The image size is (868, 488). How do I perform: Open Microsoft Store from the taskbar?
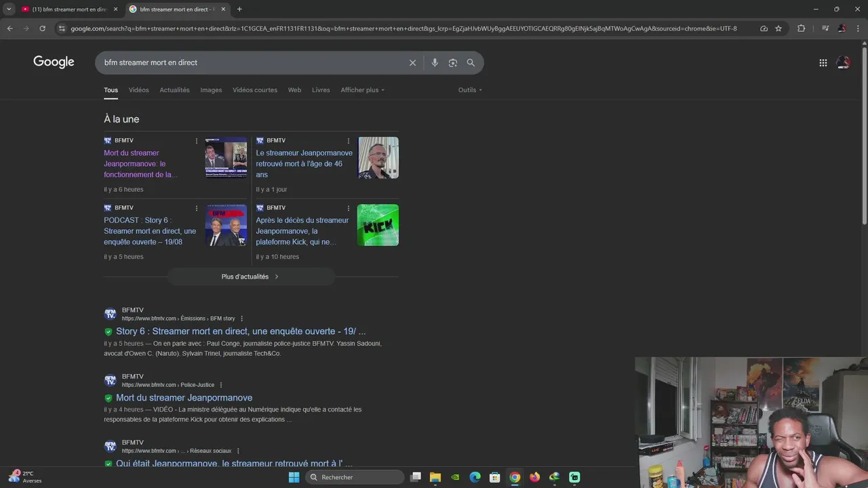tap(495, 477)
